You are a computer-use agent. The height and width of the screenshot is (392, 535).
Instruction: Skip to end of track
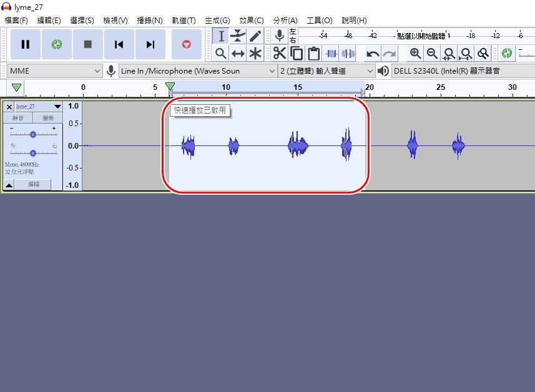click(150, 44)
